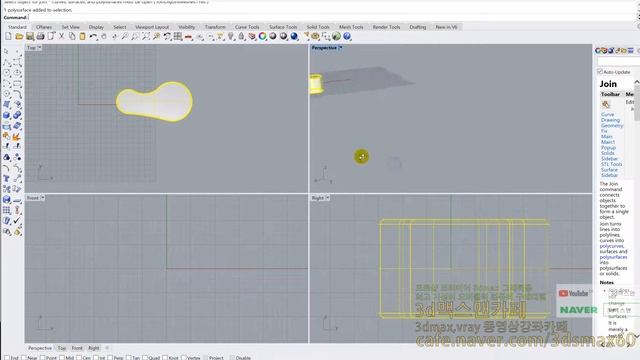Toggle the Project osnap checkbox
The image size is (640, 360).
205,358
